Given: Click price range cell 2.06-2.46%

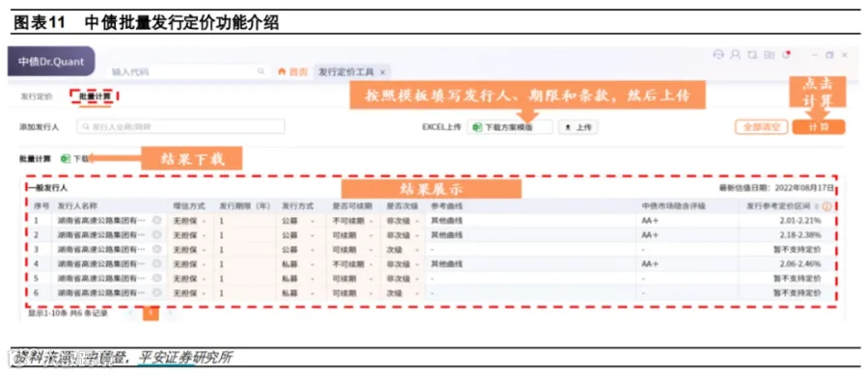Looking at the screenshot, I should tap(801, 264).
